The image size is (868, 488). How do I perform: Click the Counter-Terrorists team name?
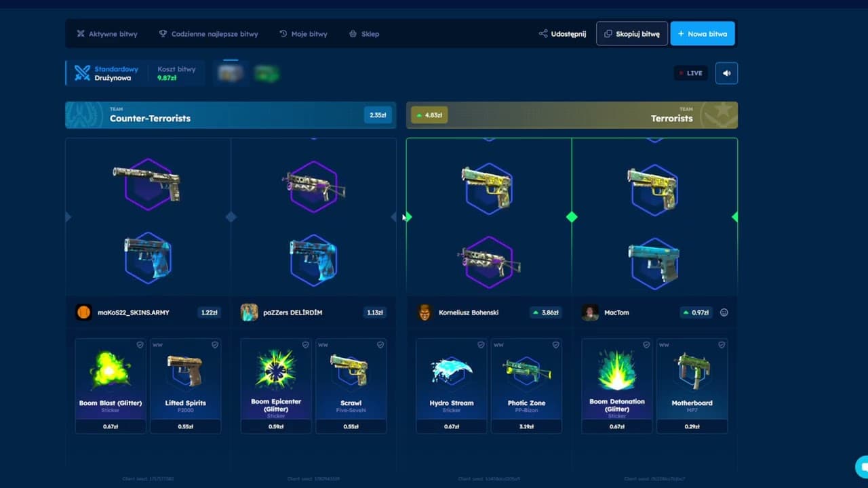[150, 119]
